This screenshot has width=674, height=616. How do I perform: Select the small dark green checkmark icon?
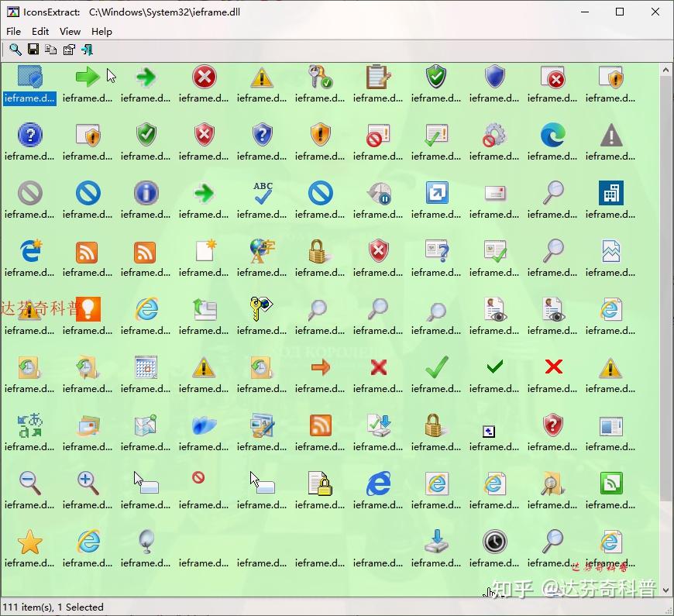pyautogui.click(x=495, y=367)
